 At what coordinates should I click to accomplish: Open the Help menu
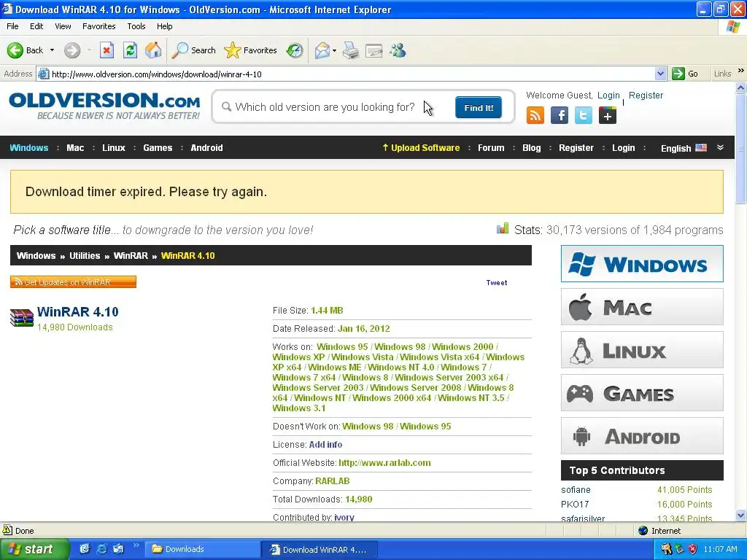pos(165,26)
